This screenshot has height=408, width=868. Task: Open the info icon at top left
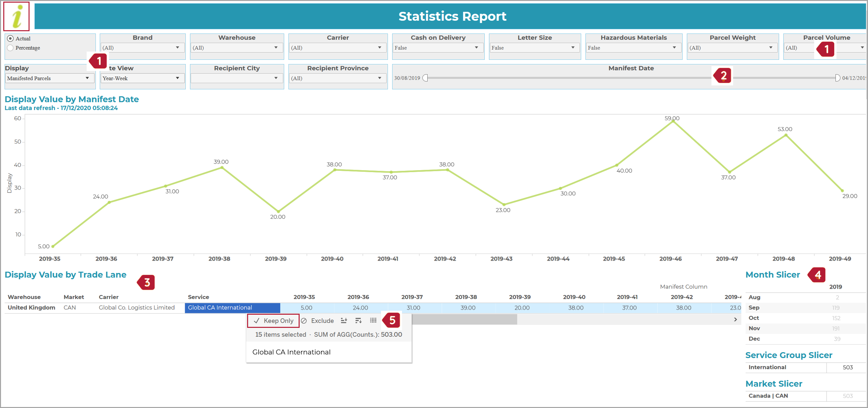(16, 16)
